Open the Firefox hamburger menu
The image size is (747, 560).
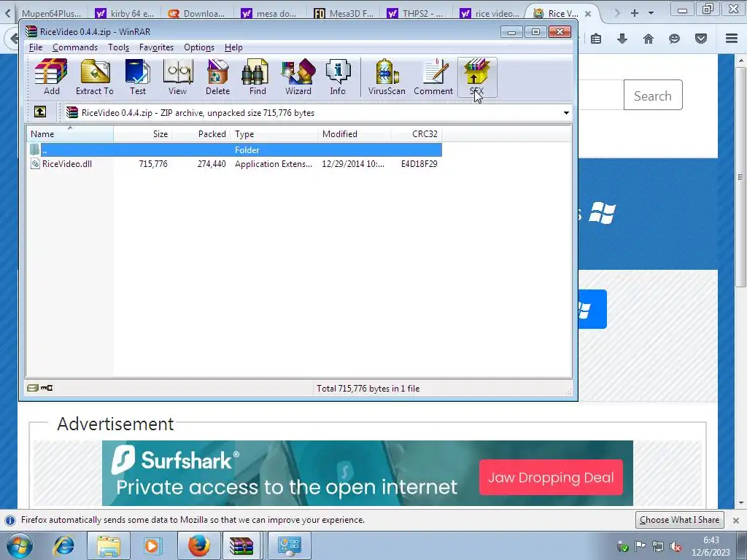pos(731,39)
